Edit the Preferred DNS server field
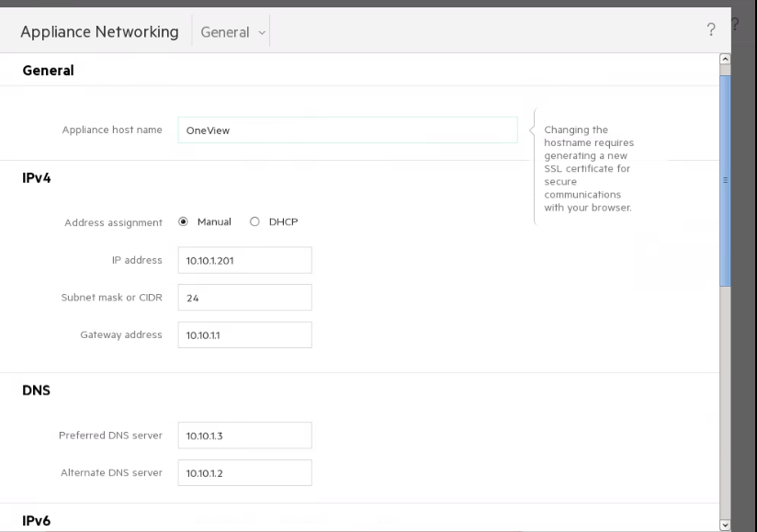757x532 pixels. [244, 436]
